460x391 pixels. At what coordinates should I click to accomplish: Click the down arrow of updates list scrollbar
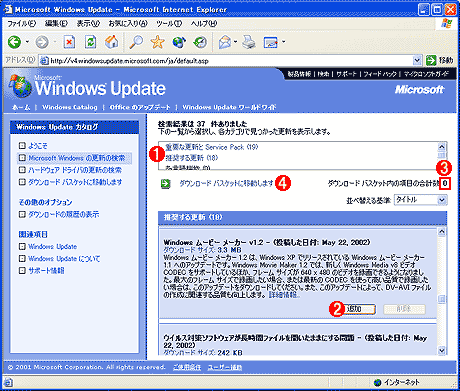442,350
